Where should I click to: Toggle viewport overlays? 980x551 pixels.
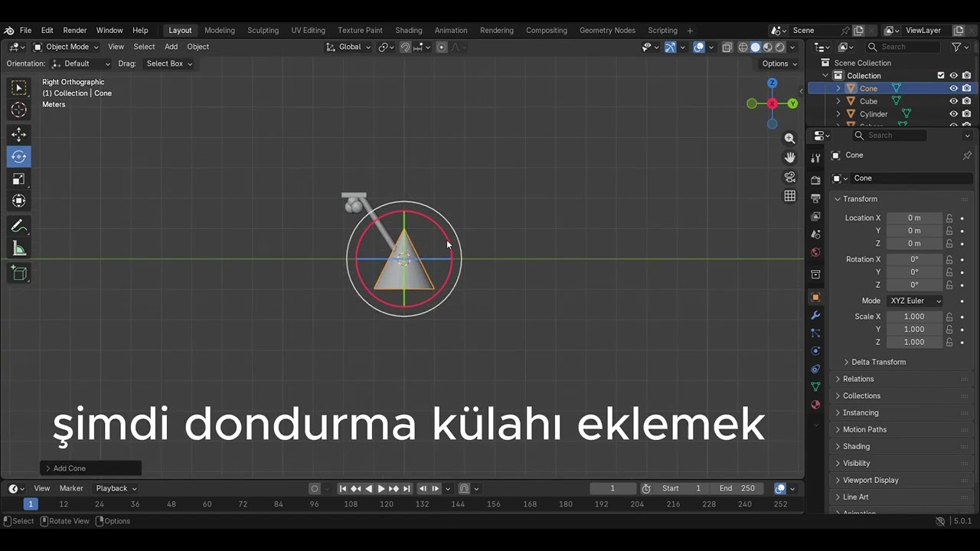click(699, 47)
